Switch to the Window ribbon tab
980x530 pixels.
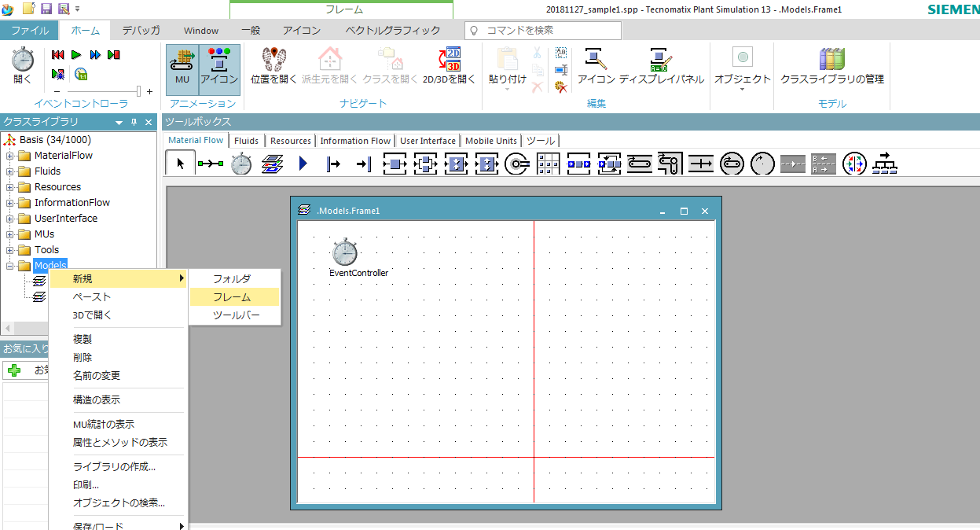(x=201, y=30)
